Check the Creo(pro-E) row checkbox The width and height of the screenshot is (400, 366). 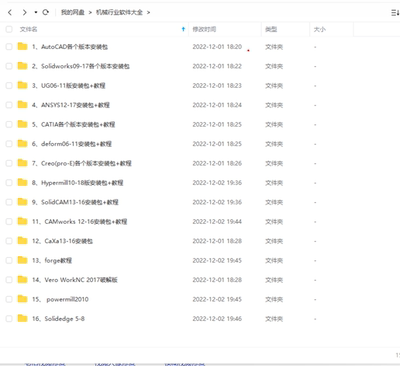(9, 163)
